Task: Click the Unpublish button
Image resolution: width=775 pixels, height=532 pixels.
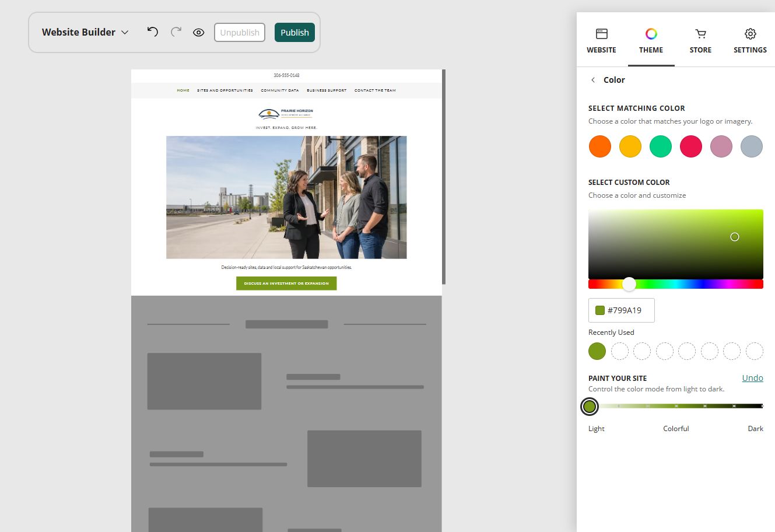Action: (240, 33)
